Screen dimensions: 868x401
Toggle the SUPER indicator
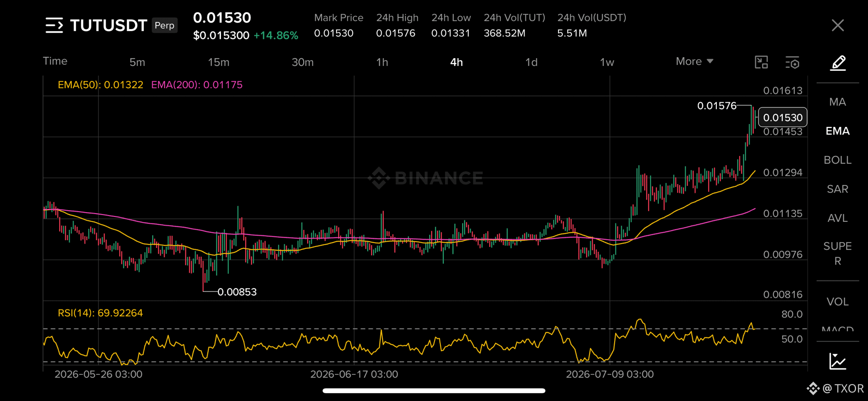837,253
